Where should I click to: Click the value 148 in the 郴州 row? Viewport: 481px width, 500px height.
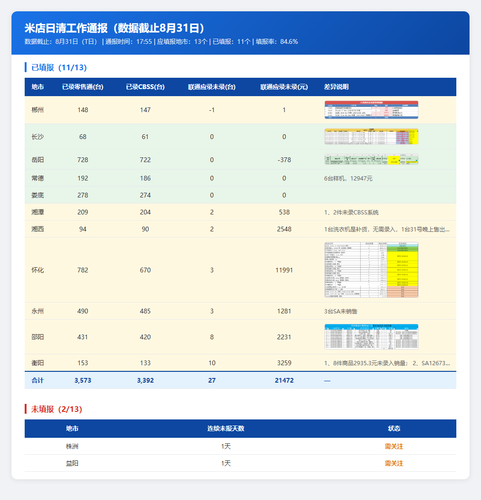pyautogui.click(x=83, y=110)
